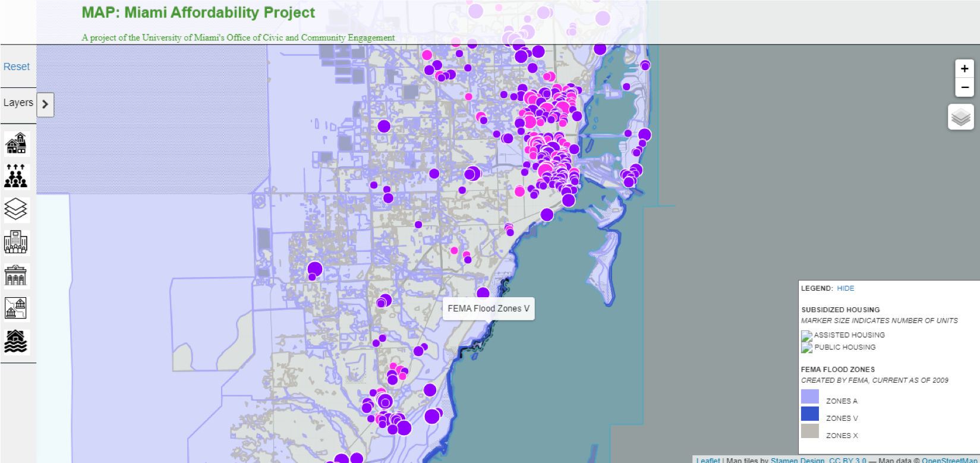Select the stacked layers icon in the sidebar

click(16, 209)
